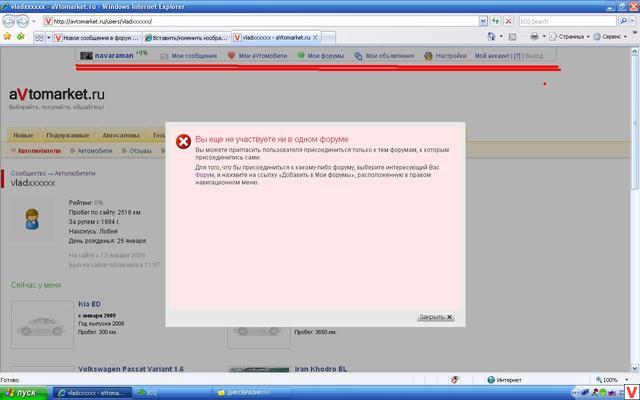The width and height of the screenshot is (640, 400).
Task: Open the Автосалоны site menu tab
Action: pos(120,135)
